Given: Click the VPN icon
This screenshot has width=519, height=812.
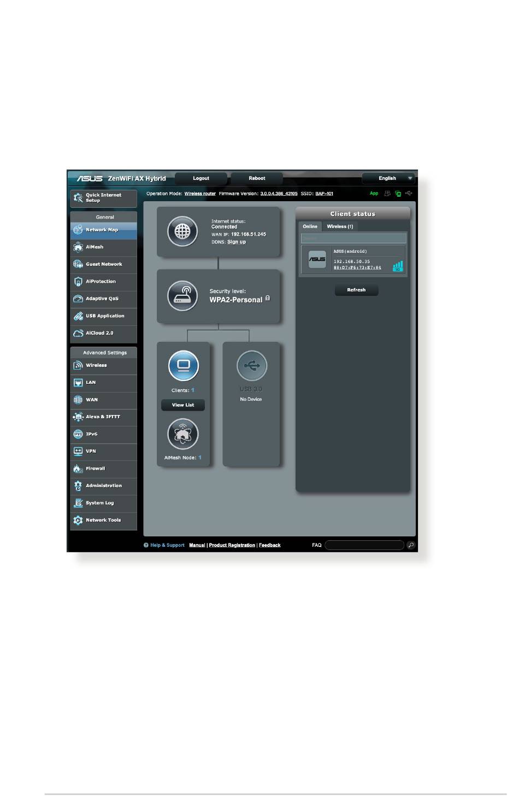Looking at the screenshot, I should 78,452.
